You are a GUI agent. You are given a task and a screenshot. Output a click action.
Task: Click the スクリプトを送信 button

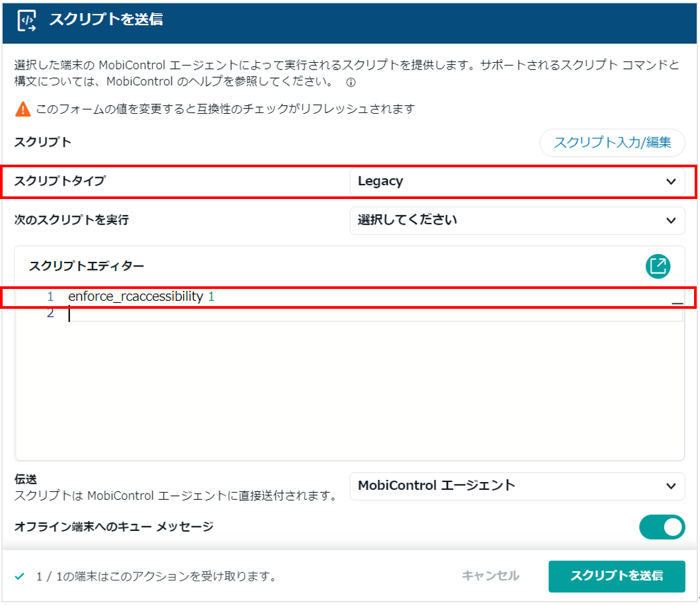(617, 576)
